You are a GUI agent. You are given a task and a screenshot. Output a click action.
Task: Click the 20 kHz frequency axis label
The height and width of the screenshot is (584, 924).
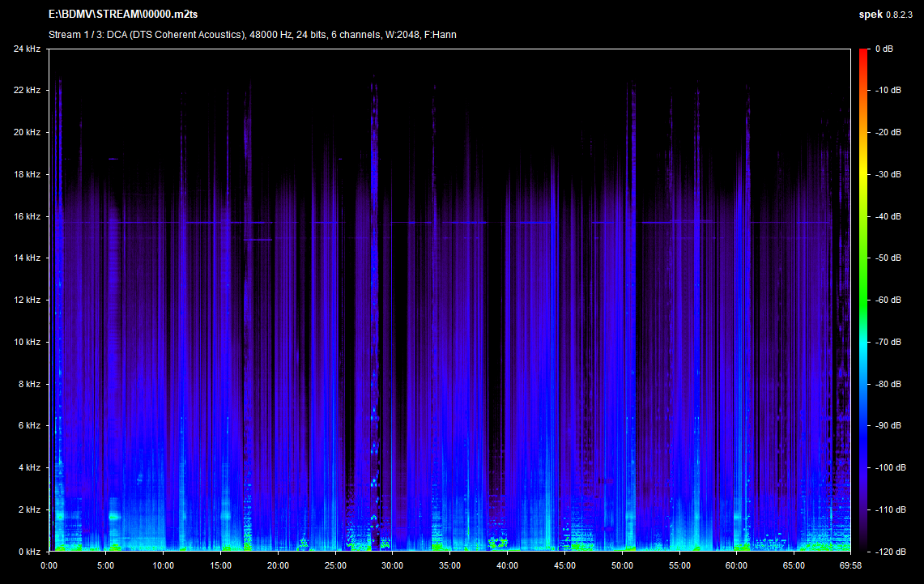point(27,132)
